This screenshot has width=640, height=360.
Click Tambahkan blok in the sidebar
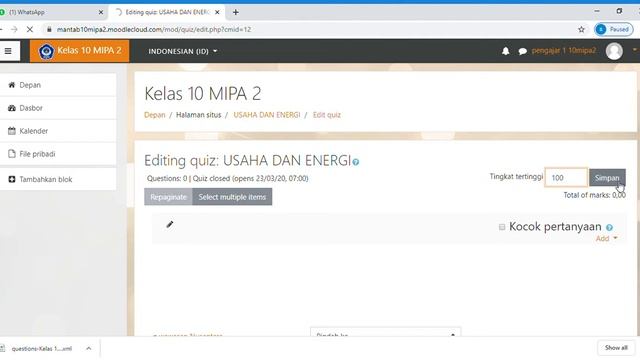[58, 179]
